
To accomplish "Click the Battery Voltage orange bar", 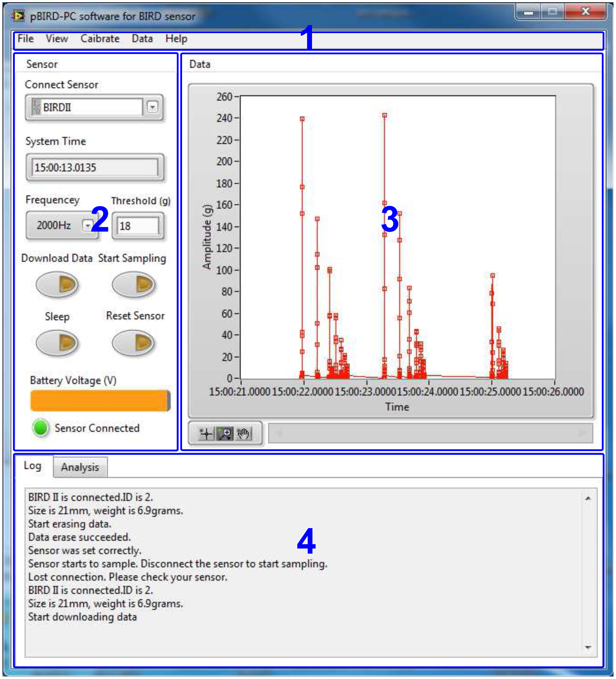I will coord(100,401).
